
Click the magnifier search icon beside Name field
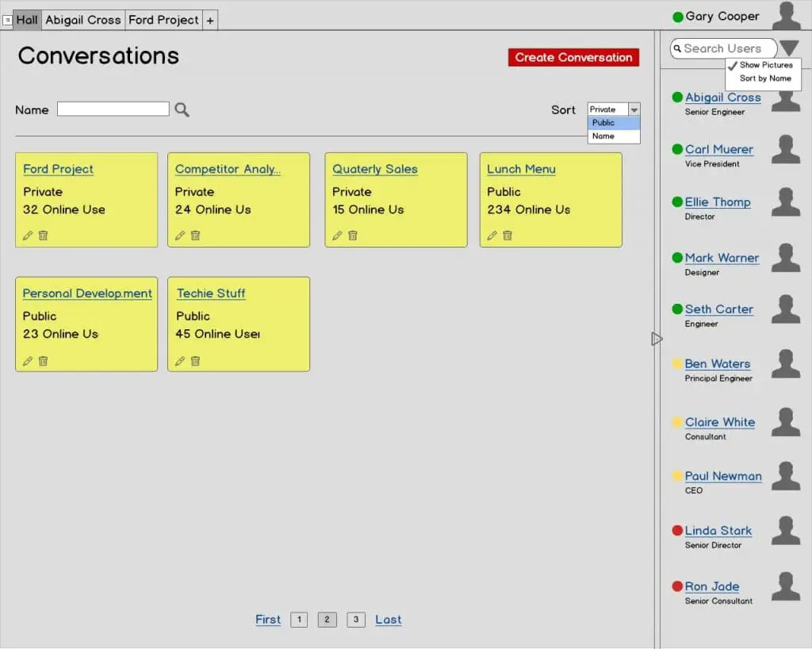point(182,110)
